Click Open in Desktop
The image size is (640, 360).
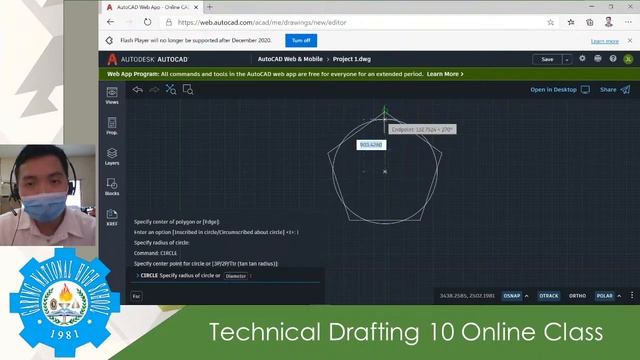click(560, 89)
